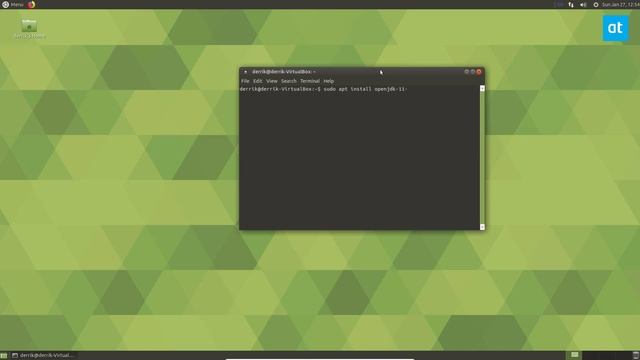
Task: Open the Terminal menu in terminal
Action: click(310, 81)
